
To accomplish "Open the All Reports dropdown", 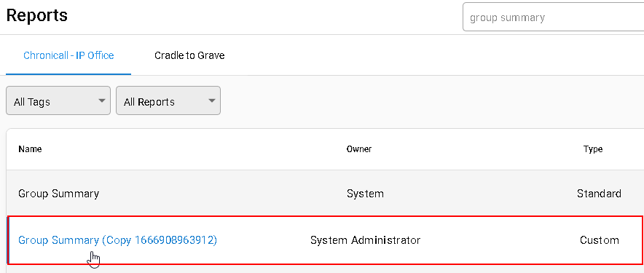I will tap(168, 100).
